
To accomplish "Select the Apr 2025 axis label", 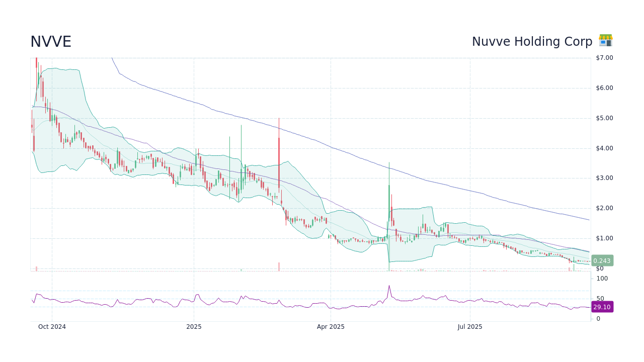I will [x=331, y=327].
